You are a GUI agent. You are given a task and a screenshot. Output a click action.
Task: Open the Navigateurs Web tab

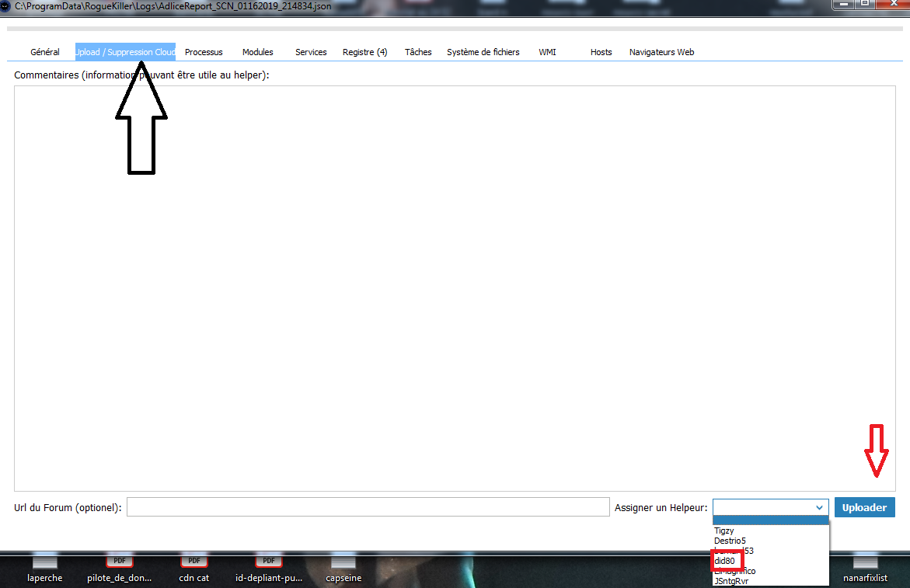(661, 52)
